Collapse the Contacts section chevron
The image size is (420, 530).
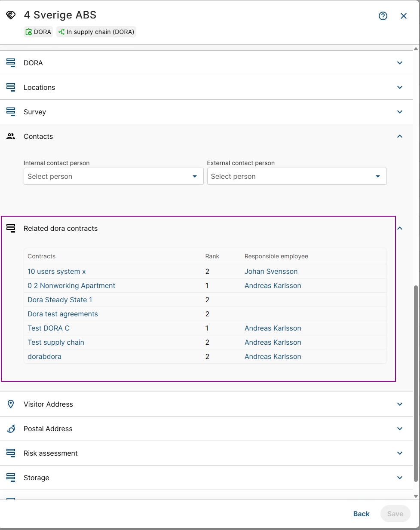399,136
